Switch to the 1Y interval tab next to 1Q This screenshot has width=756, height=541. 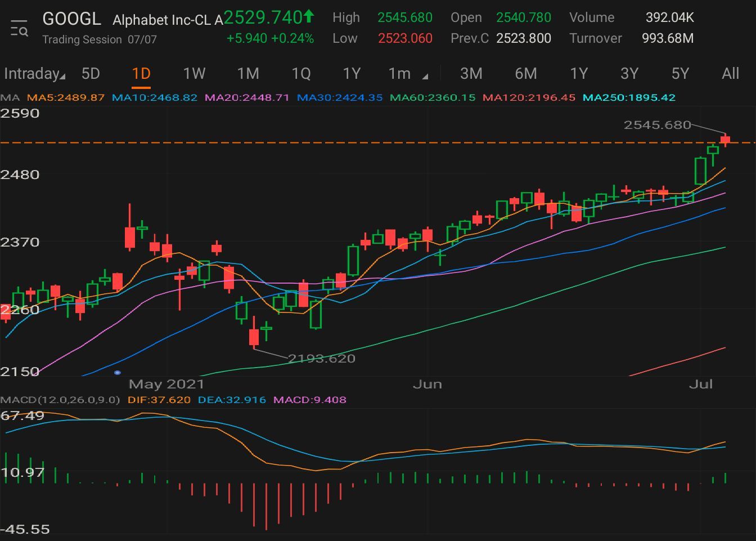pyautogui.click(x=352, y=74)
